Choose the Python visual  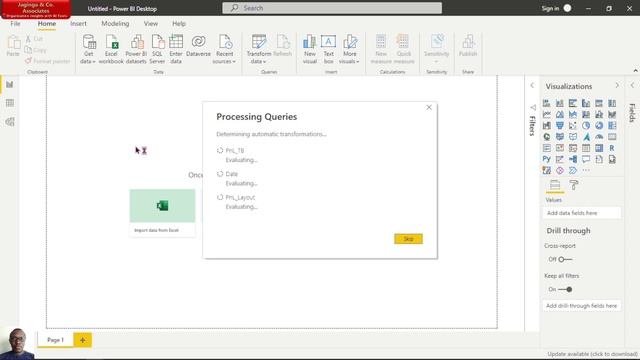547,159
